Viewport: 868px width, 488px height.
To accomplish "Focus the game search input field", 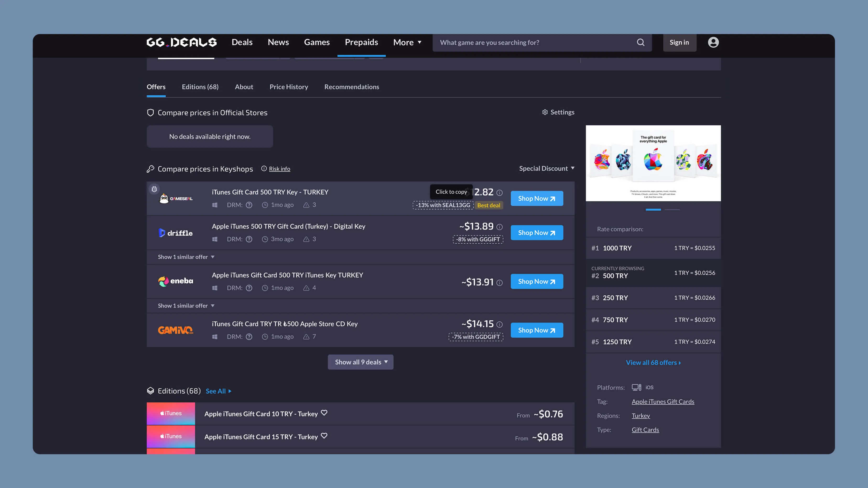I will 532,42.
